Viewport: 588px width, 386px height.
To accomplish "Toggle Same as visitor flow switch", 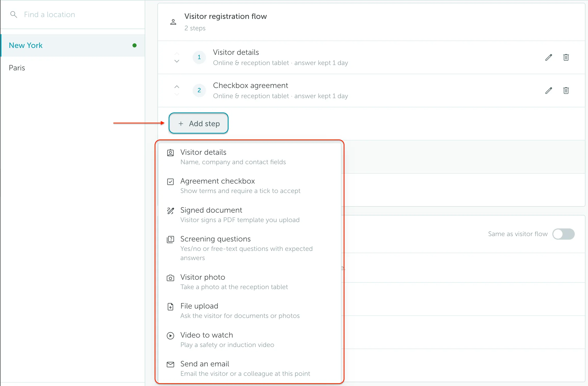I will 563,234.
